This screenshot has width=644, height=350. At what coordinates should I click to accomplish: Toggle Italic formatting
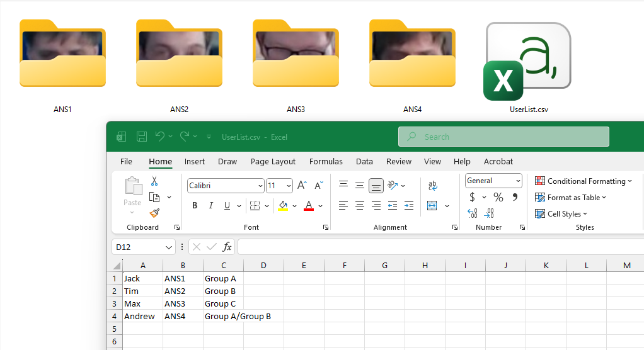210,206
